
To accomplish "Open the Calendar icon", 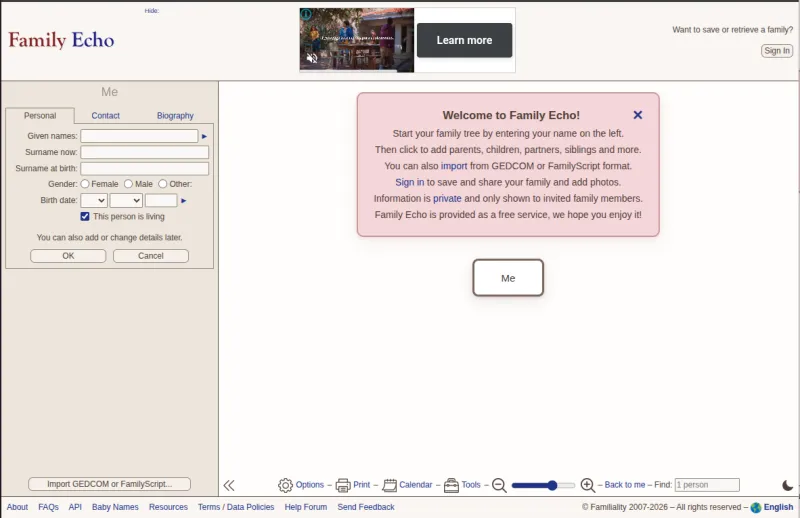I will pos(389,485).
